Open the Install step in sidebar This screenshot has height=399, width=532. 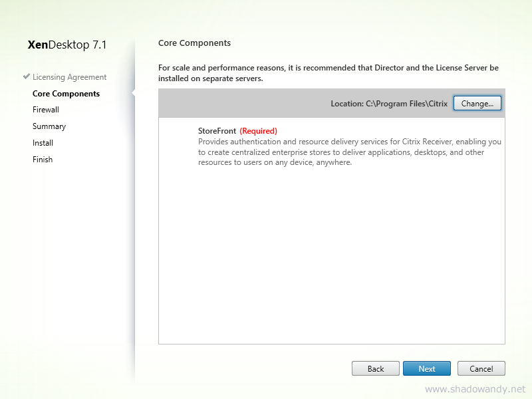[43, 143]
